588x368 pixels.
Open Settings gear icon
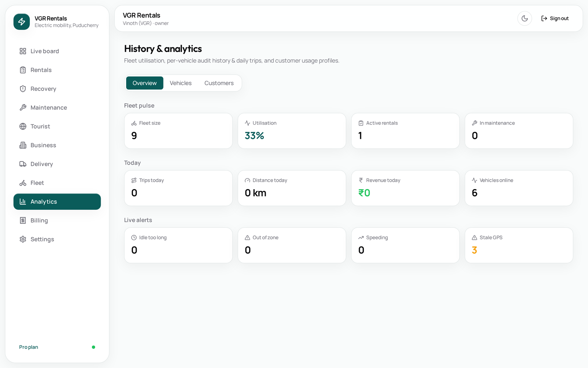click(23, 239)
